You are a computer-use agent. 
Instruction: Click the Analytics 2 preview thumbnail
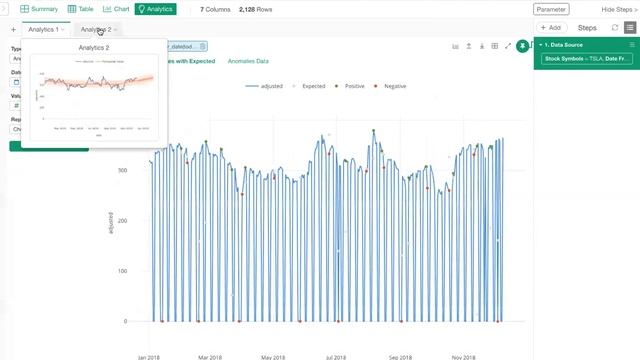94,97
